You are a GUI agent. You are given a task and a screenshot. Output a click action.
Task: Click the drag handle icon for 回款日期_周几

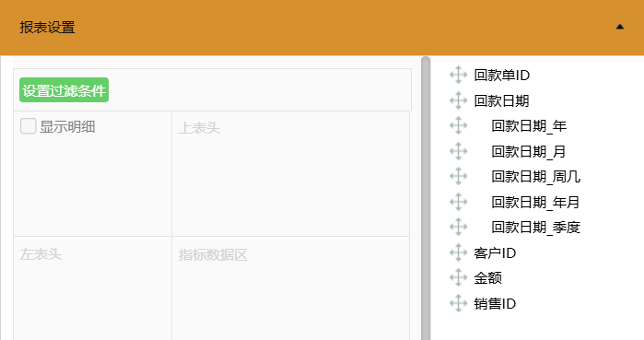coord(459,177)
